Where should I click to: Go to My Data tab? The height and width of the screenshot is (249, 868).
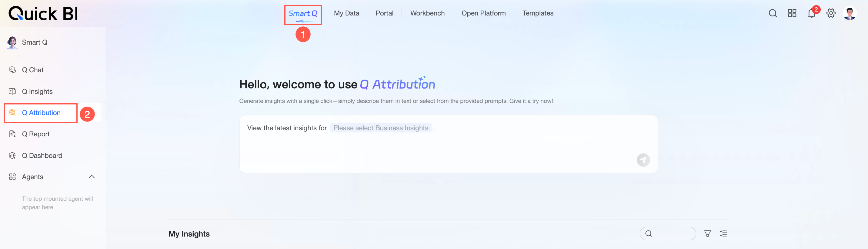click(x=346, y=13)
